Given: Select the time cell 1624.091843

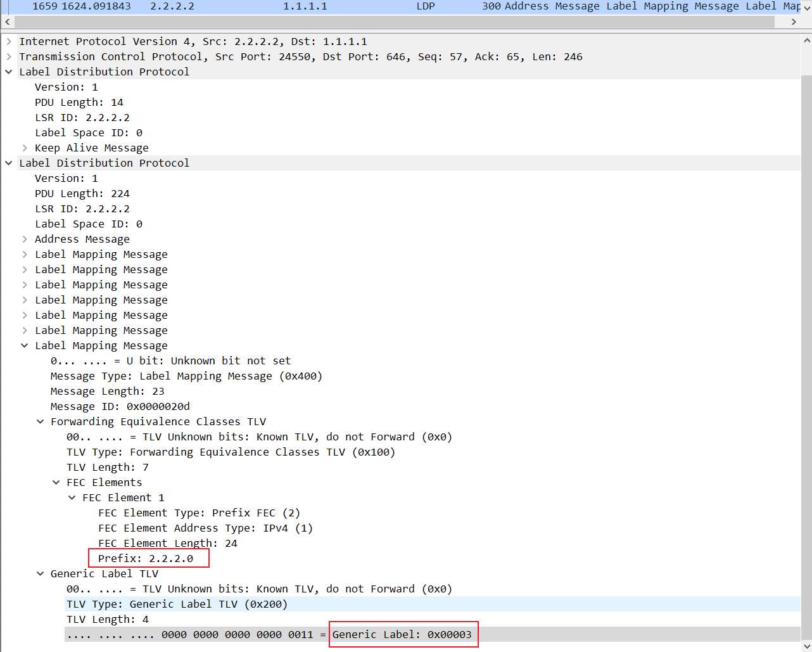Looking at the screenshot, I should (96, 6).
